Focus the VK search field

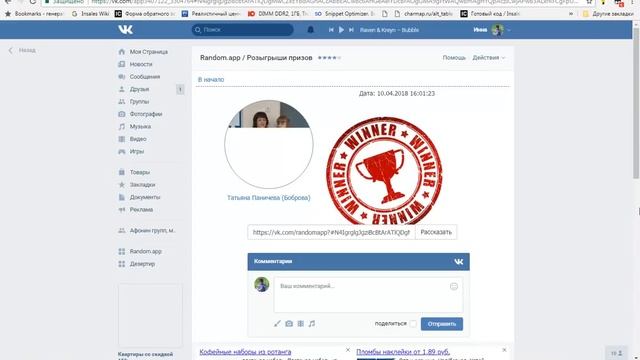point(242,30)
